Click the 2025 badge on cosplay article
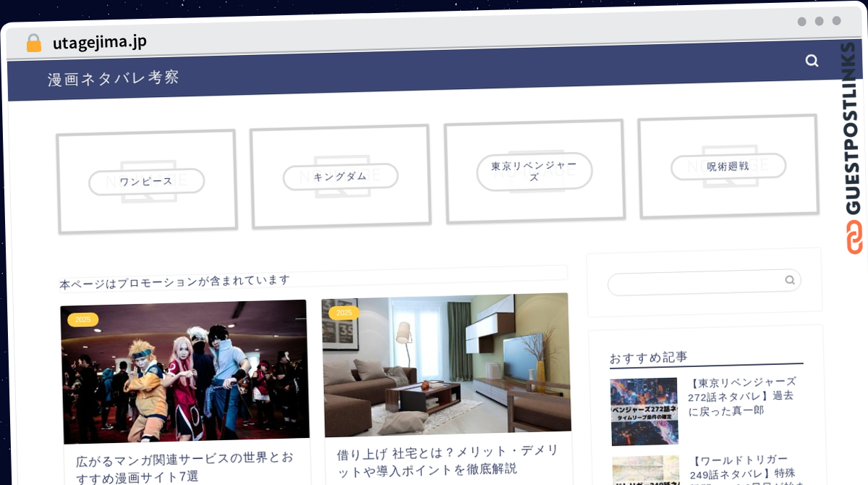 [82, 319]
